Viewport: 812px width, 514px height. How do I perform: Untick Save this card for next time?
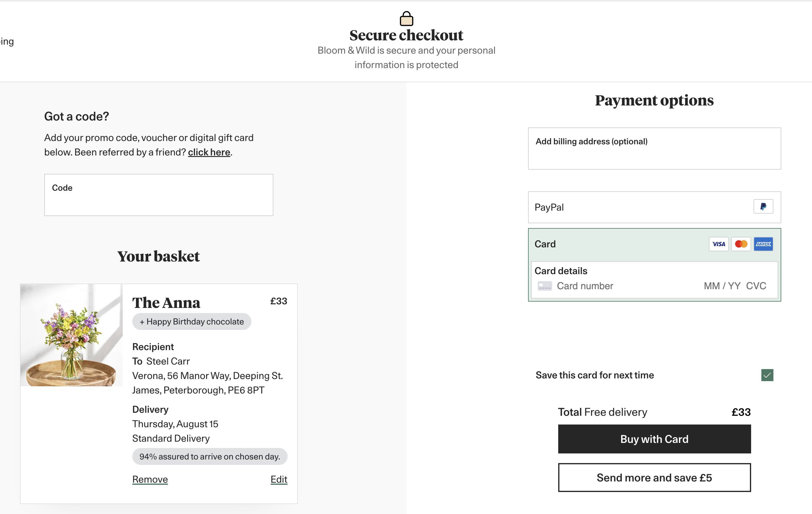[767, 375]
